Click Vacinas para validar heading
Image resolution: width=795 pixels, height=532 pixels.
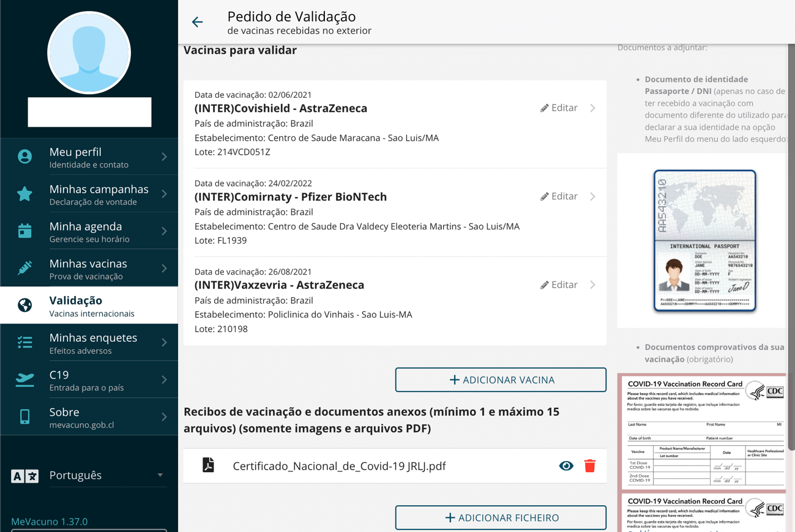(240, 50)
